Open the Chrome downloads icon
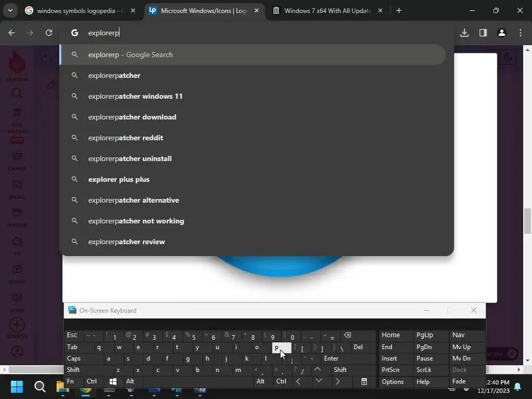Image resolution: width=532 pixels, height=399 pixels. (464, 33)
